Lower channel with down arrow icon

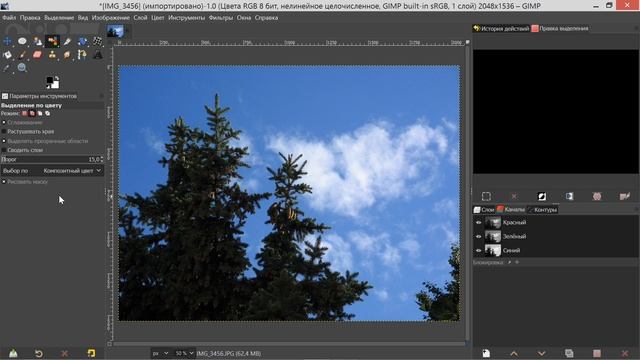click(x=542, y=353)
